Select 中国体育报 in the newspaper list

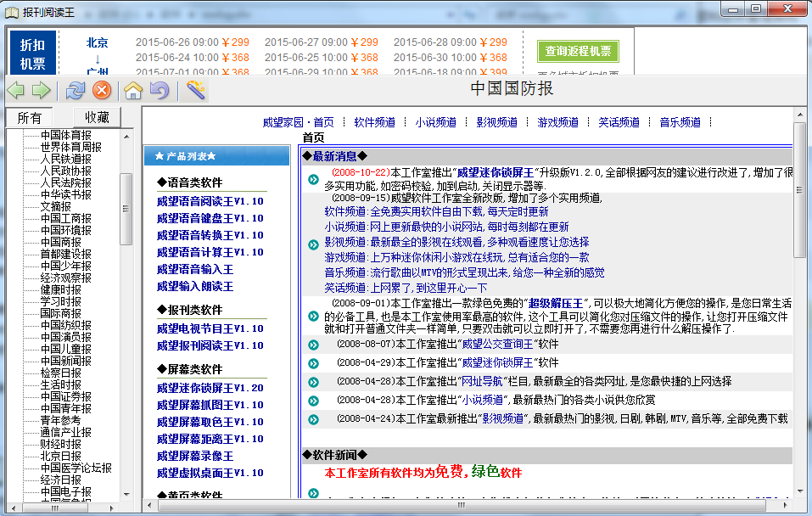(65, 135)
